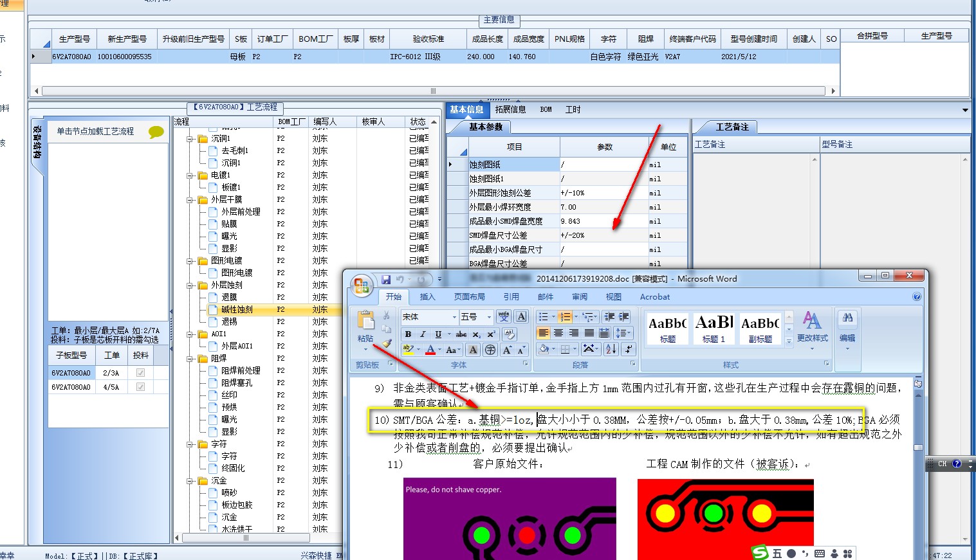976x560 pixels.
Task: Click the 成品最小SMD焊盘宽度 value 9.843
Action: coord(604,221)
